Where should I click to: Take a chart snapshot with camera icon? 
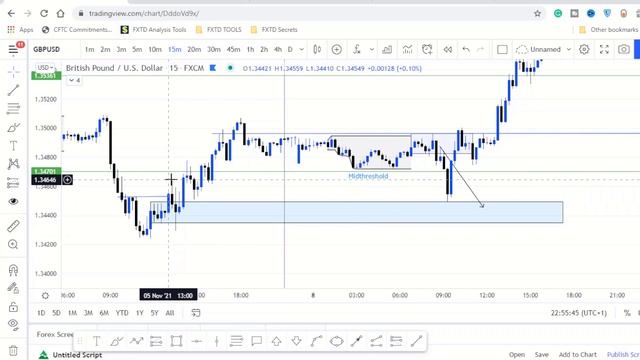pos(623,49)
